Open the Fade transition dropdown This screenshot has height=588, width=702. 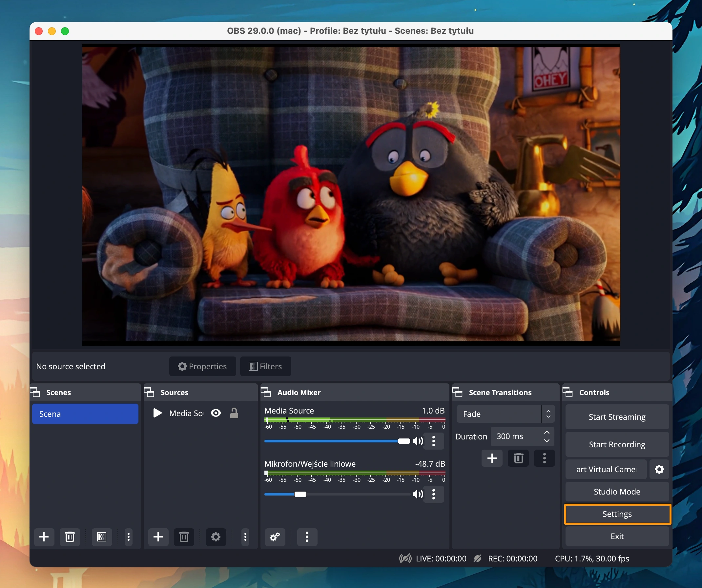click(506, 414)
